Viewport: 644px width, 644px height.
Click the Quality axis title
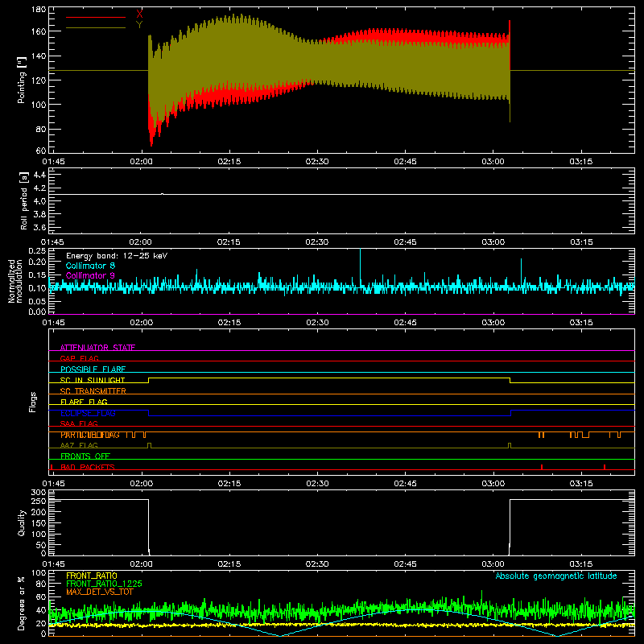(22, 522)
